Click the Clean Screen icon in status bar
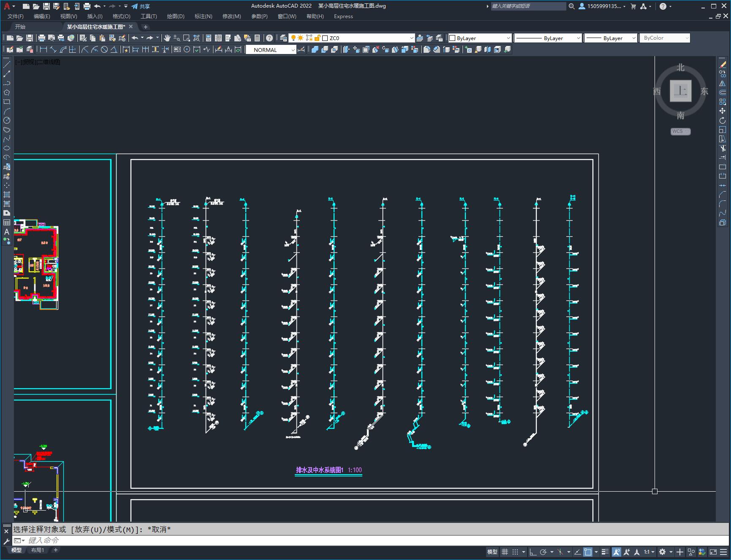Screen dimensions: 731x560 [713, 552]
